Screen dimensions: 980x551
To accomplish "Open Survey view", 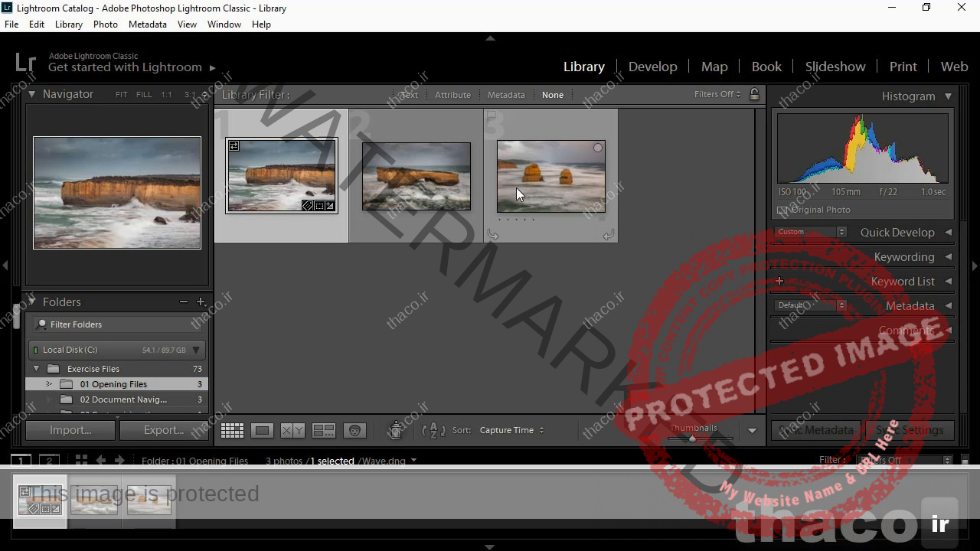I will 324,431.
